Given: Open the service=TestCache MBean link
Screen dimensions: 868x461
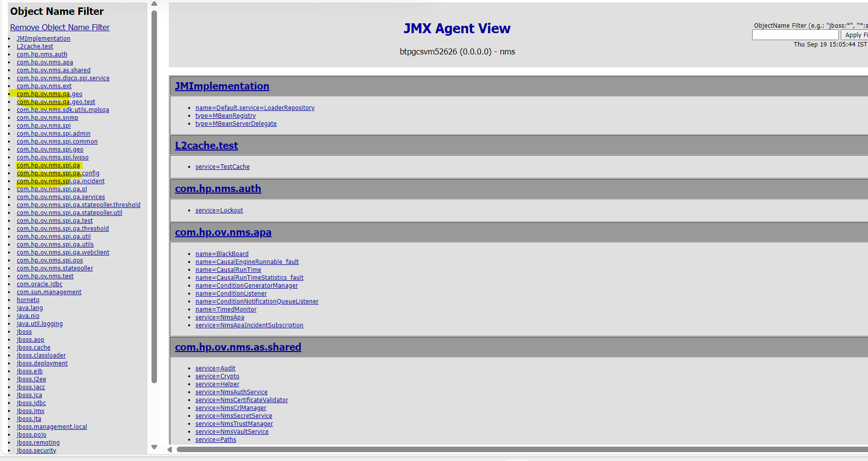Looking at the screenshot, I should (x=222, y=167).
